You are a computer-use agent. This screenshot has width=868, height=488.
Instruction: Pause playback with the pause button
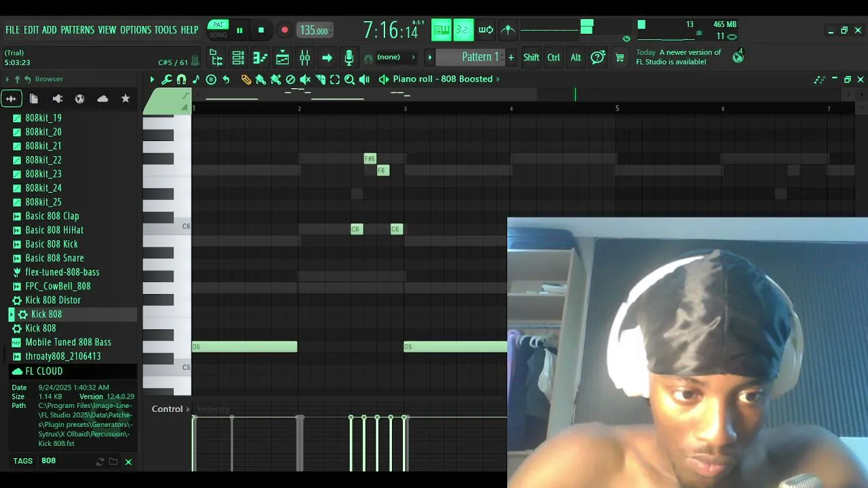click(x=239, y=30)
